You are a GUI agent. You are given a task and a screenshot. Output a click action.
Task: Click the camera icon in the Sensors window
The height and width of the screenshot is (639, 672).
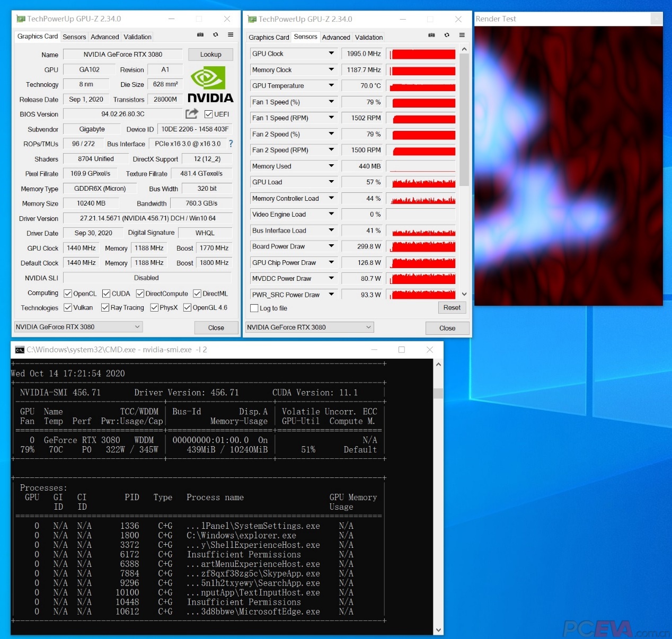(432, 35)
